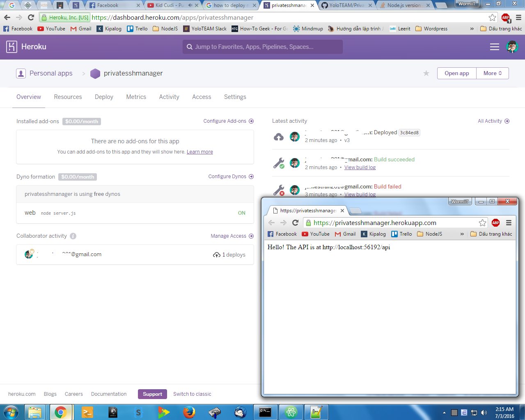This screenshot has width=525, height=420.
Task: Reload the Heroku dashboard page
Action: coord(31,18)
